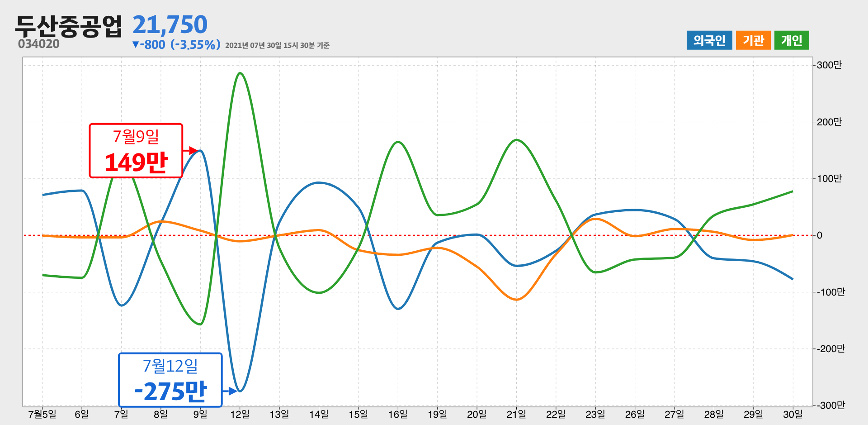Click the 100만 y-axis label
868x425 pixels.
(829, 179)
